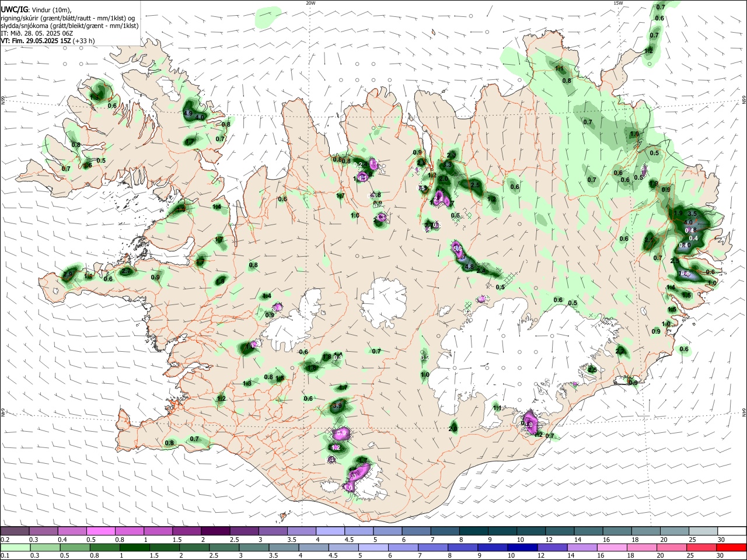Viewport: 747px width, 560px height.
Task: Click the pale green 0.1–0.3 rain legend swatch
Action: pos(15,547)
